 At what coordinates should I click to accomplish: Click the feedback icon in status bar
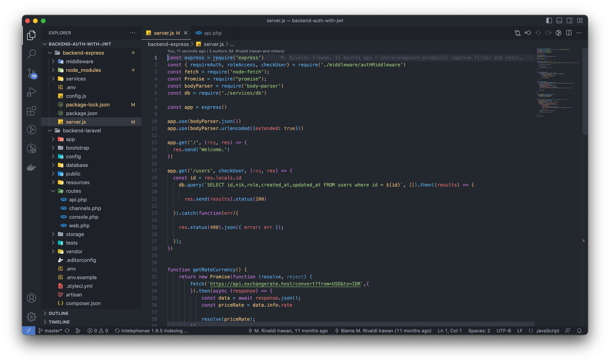pos(567,331)
